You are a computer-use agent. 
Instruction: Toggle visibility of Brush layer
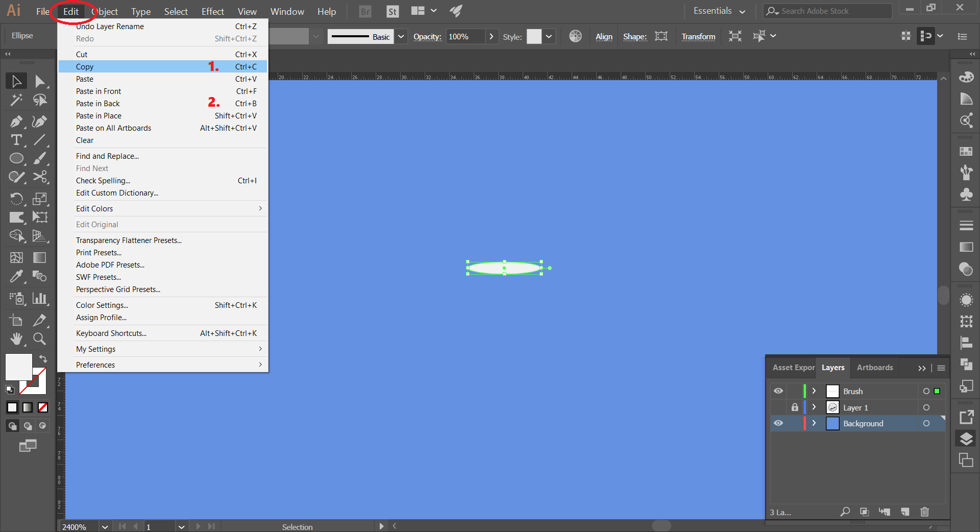(x=778, y=391)
